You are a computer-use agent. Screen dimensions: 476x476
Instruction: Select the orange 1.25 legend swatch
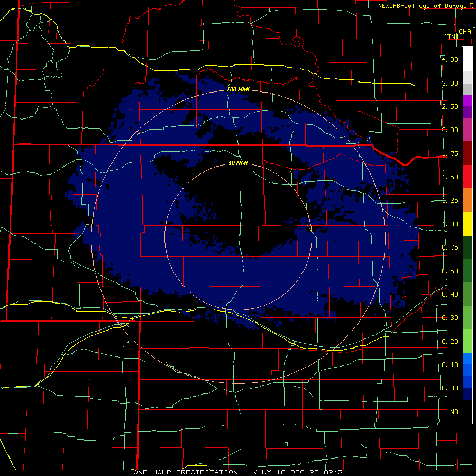pos(467,200)
